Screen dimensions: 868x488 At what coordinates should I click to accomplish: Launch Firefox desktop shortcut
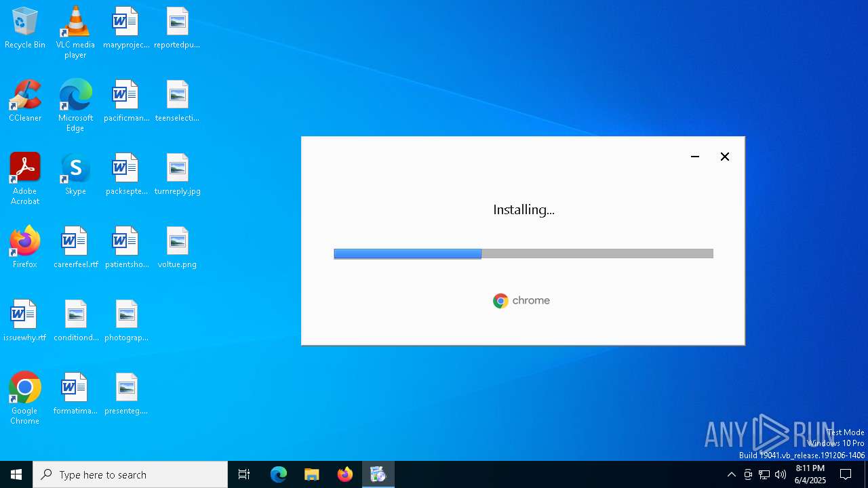pyautogui.click(x=25, y=248)
